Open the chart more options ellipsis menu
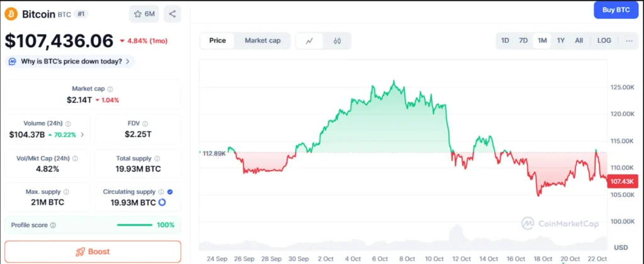 tap(630, 41)
